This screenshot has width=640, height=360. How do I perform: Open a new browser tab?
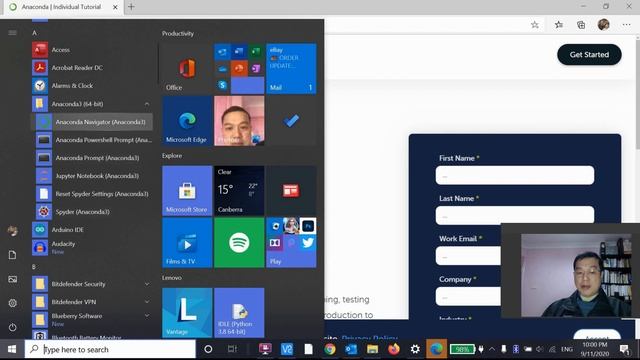[x=131, y=7]
